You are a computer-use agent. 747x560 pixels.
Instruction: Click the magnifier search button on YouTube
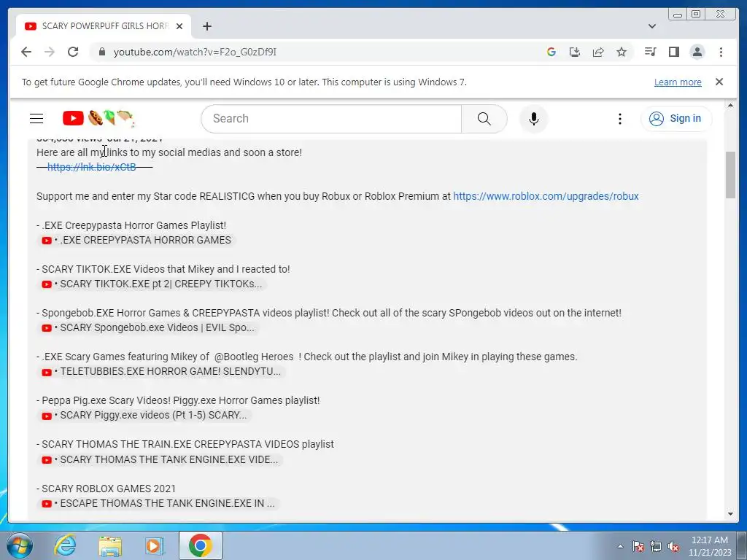coord(484,119)
